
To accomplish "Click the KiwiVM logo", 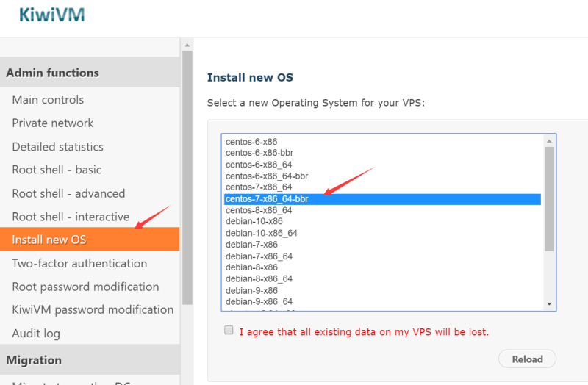I will [51, 15].
